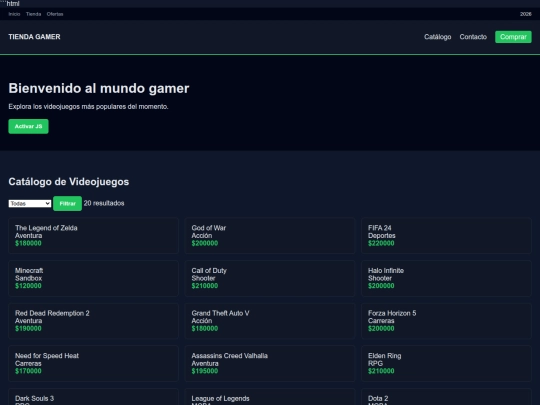Select the Need for Speed Heat card
The image size is (540, 405).
(93, 363)
